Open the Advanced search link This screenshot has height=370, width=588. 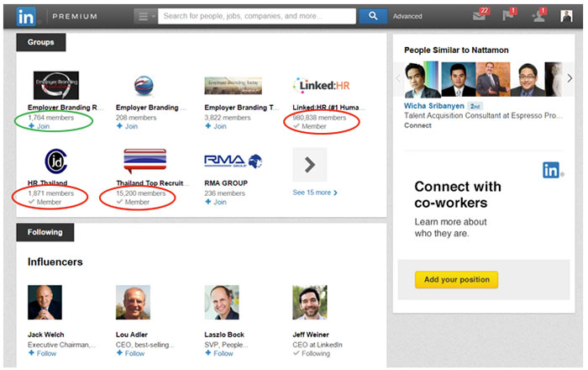(407, 17)
